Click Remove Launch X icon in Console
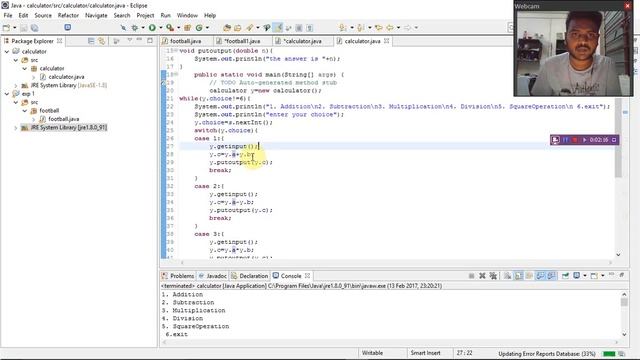The width and height of the screenshot is (640, 360). tap(482, 276)
